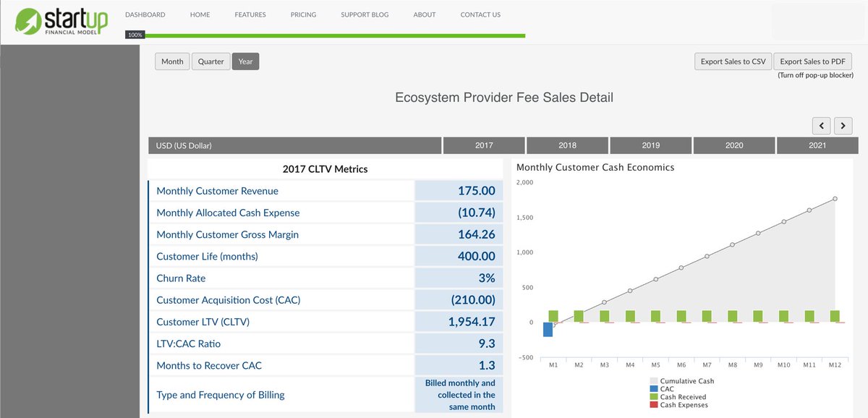
Task: Select Customer Acquisition Cost (CAC) label
Action: pos(229,300)
